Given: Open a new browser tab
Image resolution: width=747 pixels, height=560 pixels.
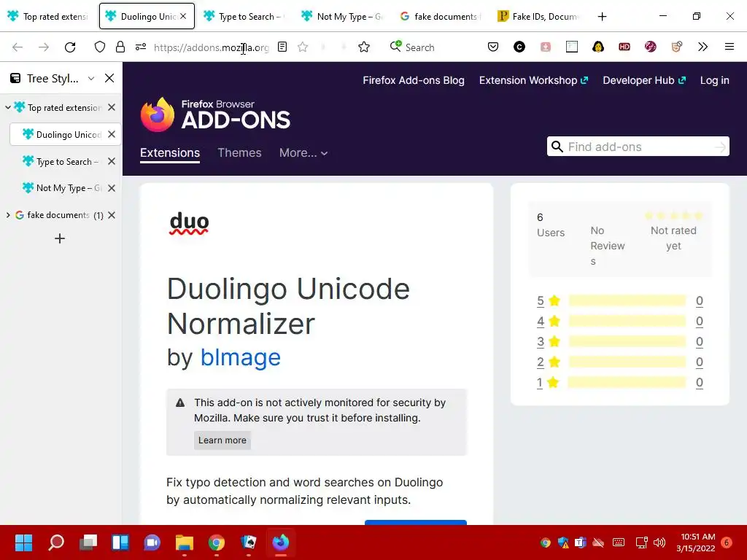Looking at the screenshot, I should coord(602,17).
